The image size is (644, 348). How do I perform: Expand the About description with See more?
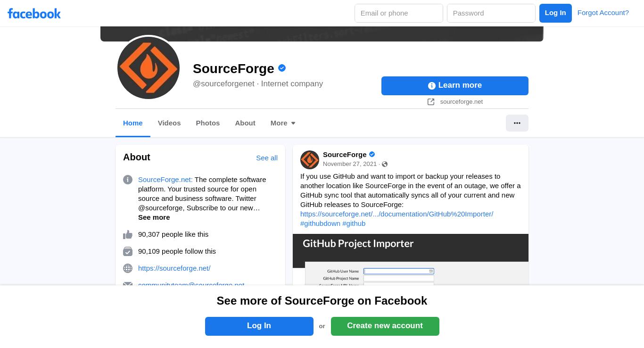pyautogui.click(x=154, y=217)
